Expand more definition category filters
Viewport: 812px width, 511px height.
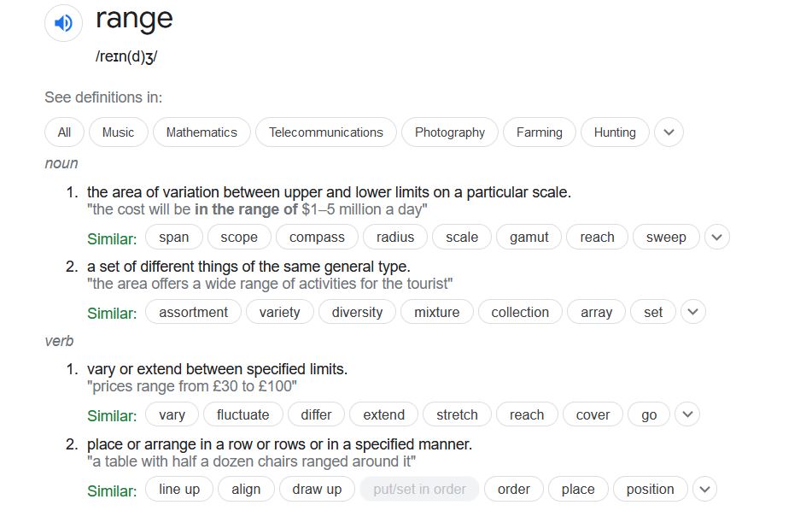(669, 132)
